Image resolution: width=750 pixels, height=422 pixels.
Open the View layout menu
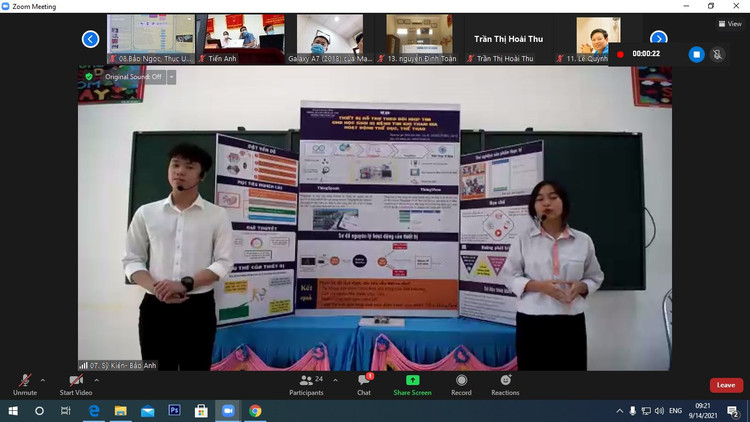[x=729, y=24]
